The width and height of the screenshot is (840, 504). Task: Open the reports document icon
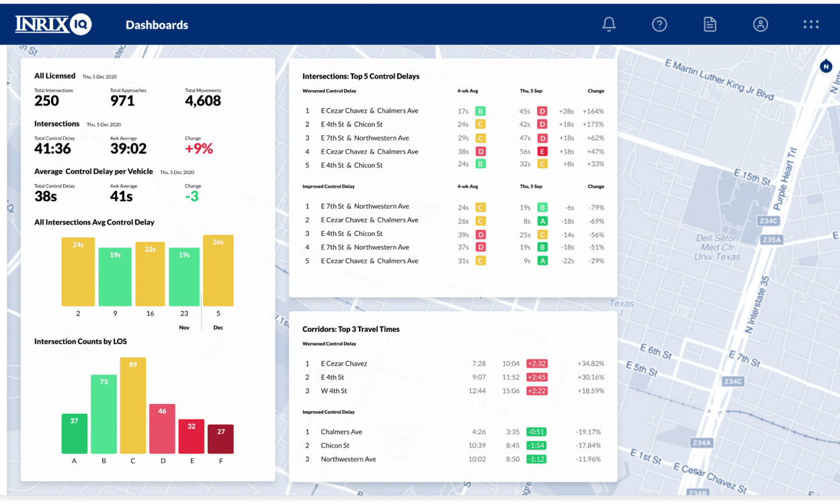710,24
